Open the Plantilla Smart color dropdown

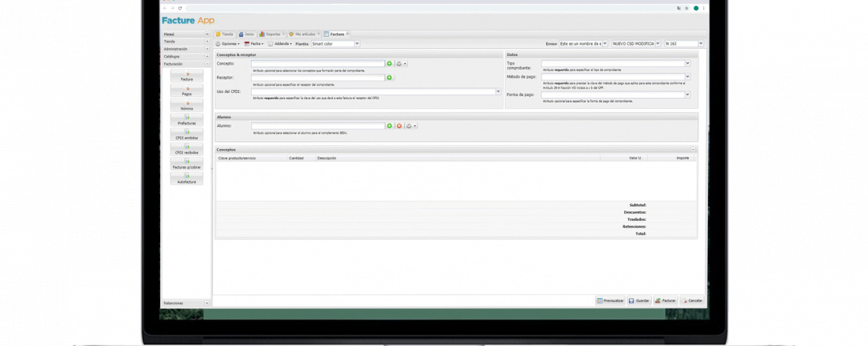click(357, 43)
